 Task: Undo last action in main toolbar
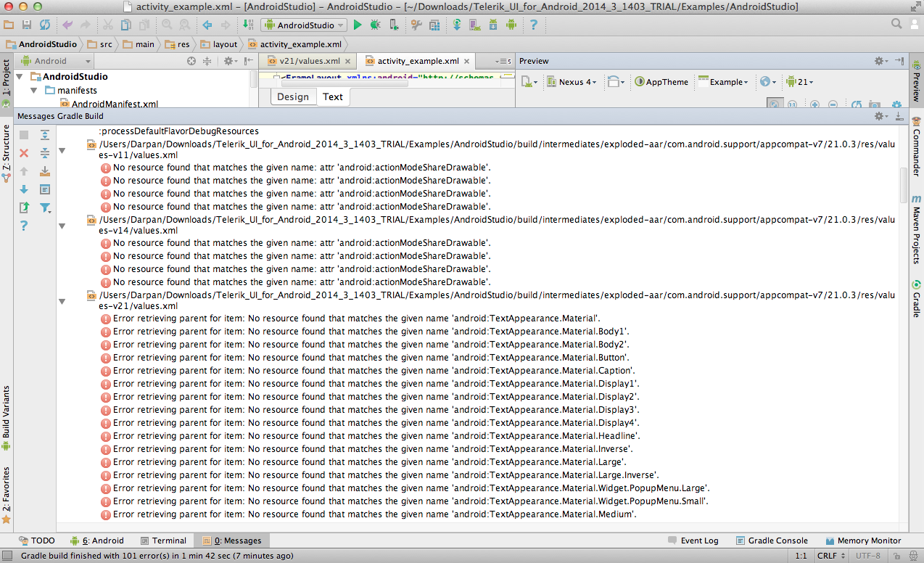point(67,25)
